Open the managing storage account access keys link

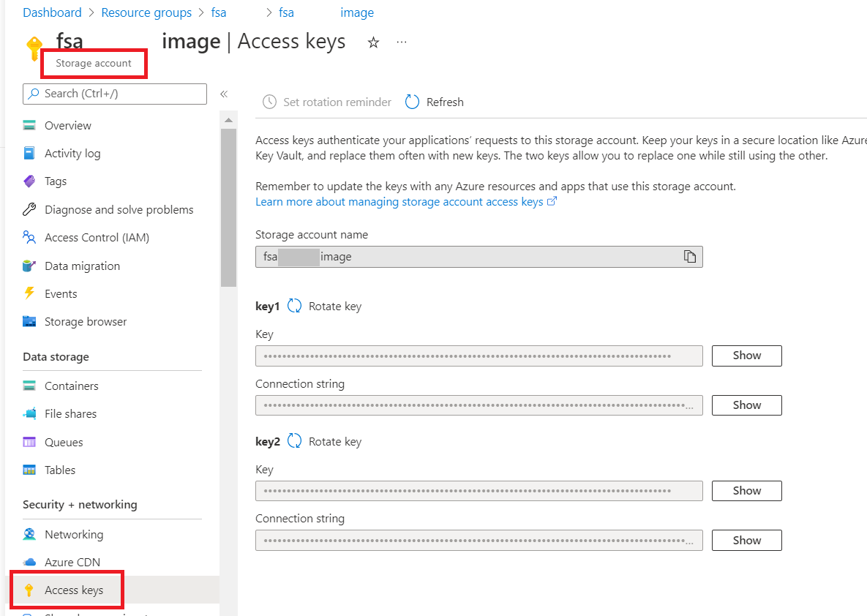[399, 202]
